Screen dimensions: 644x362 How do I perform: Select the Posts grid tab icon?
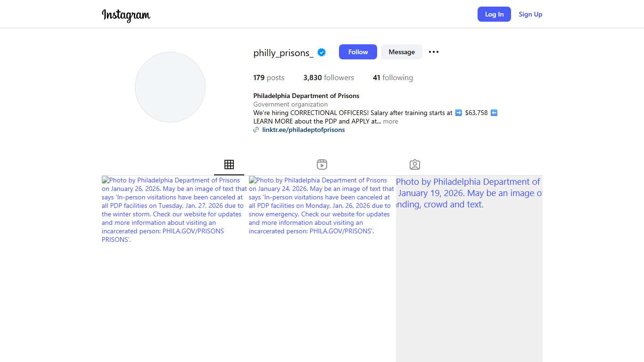(229, 165)
